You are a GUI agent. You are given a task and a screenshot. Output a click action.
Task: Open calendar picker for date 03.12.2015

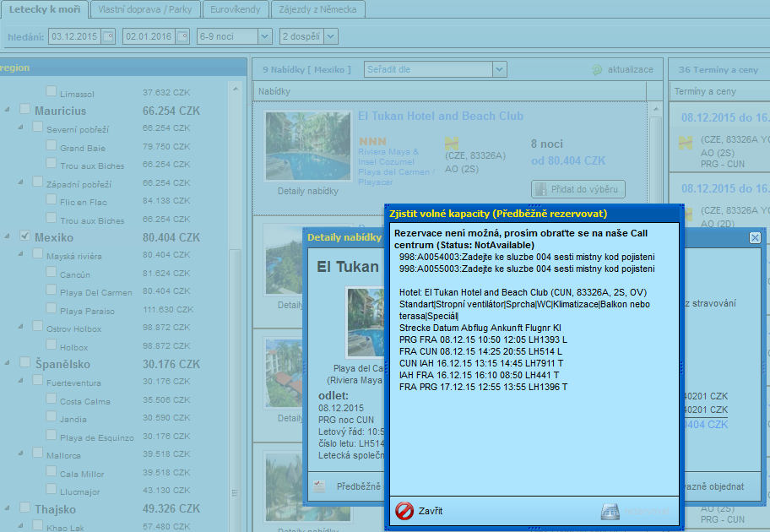click(109, 36)
